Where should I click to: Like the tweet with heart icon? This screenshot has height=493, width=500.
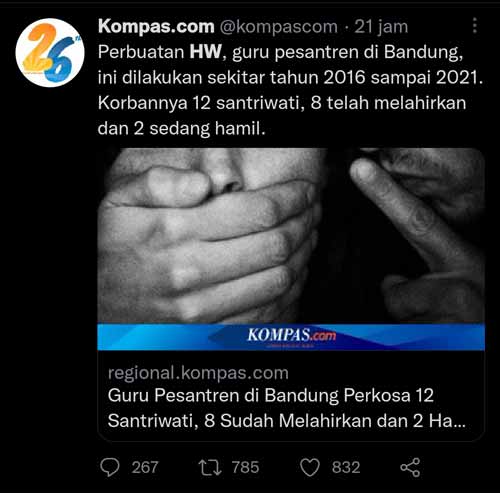click(310, 467)
